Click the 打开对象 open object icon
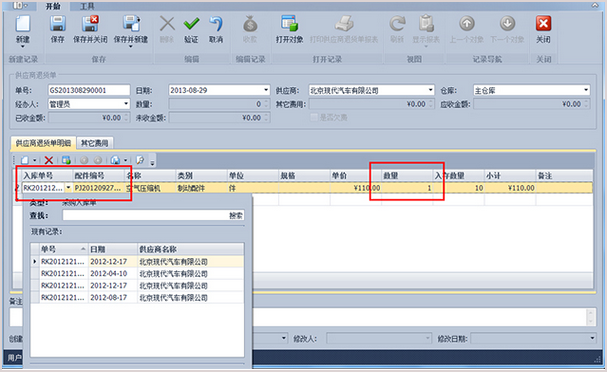Viewport: 607px width, 372px height. point(290,24)
